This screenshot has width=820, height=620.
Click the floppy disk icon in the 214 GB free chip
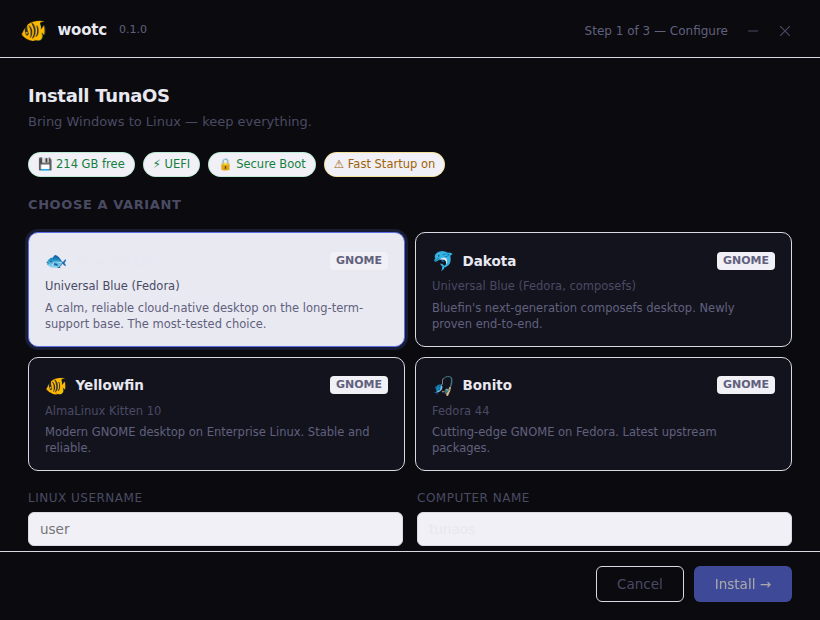(x=45, y=164)
